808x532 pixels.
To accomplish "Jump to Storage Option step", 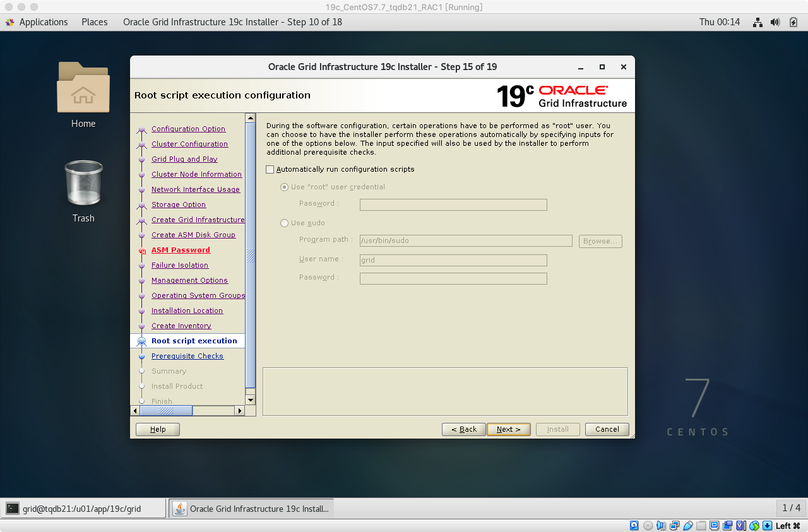I will (179, 204).
